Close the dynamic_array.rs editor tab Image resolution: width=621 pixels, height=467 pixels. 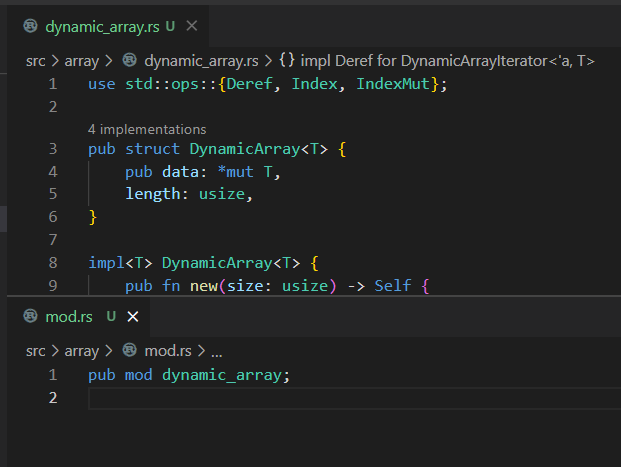[192, 26]
